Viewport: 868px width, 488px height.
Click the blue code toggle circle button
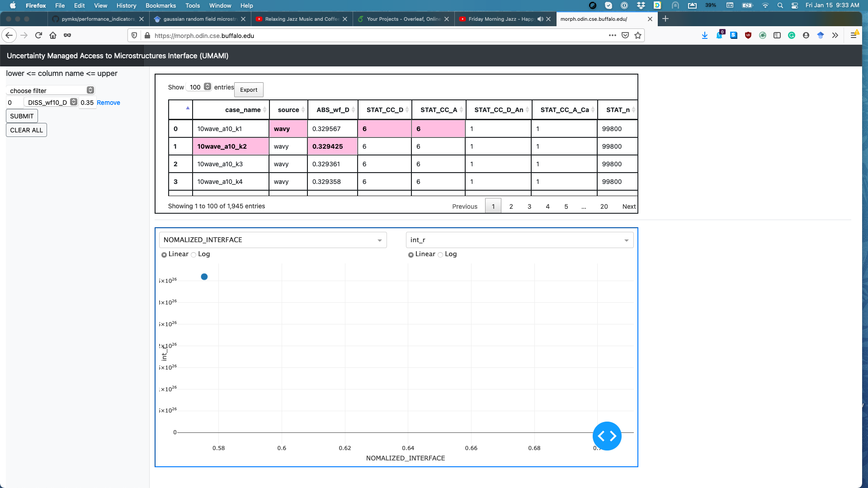point(607,436)
